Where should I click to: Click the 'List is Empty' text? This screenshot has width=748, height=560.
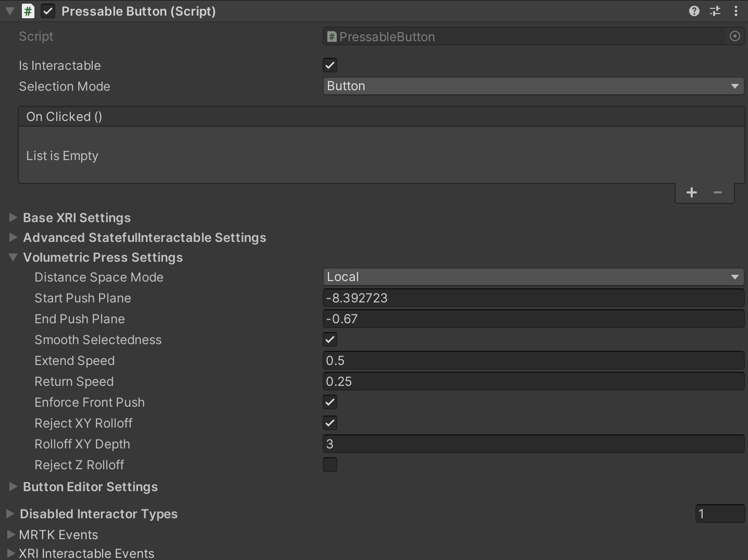point(62,155)
